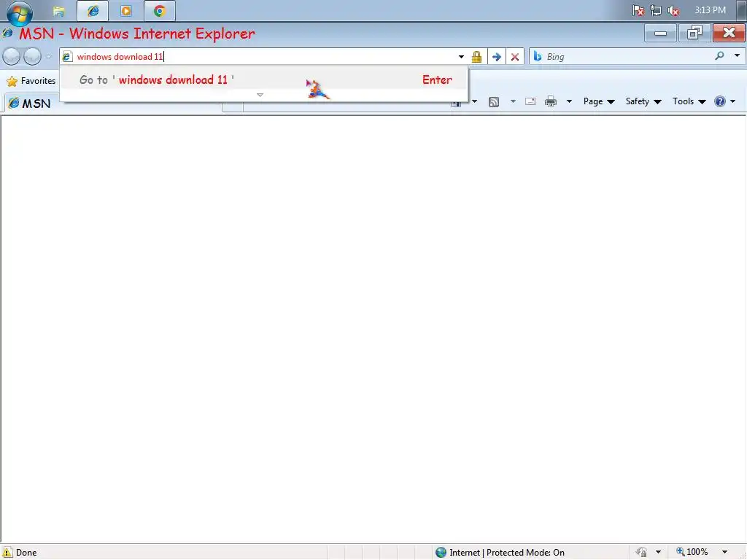Click the Windows Start orb
747x560 pixels.
(20, 12)
